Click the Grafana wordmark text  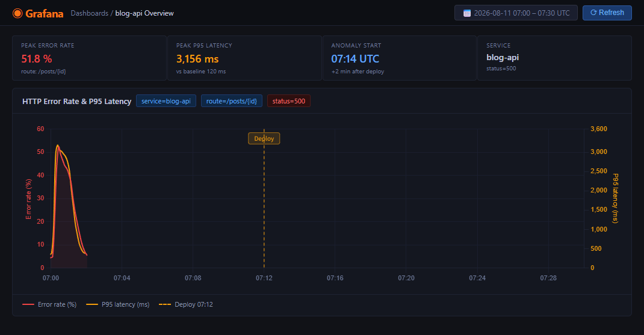click(x=45, y=14)
